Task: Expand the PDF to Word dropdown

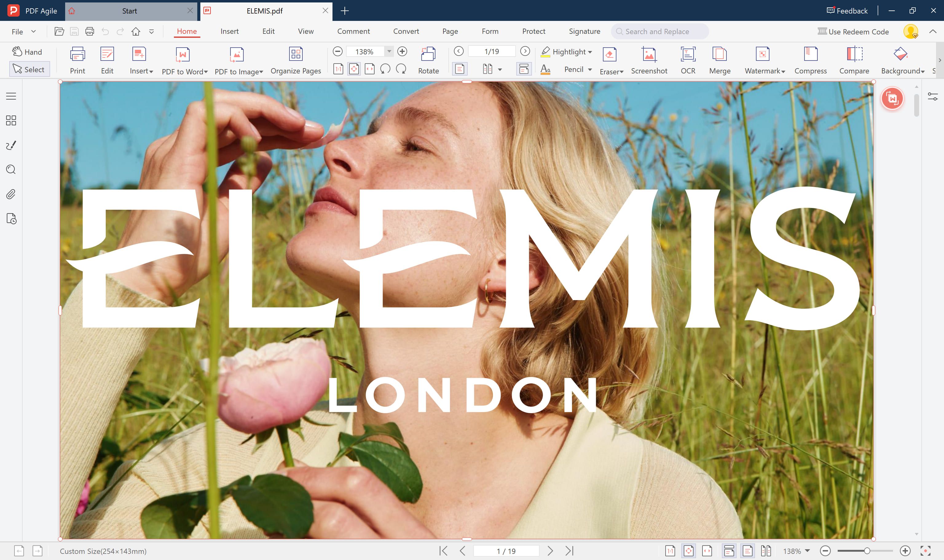Action: coord(206,72)
